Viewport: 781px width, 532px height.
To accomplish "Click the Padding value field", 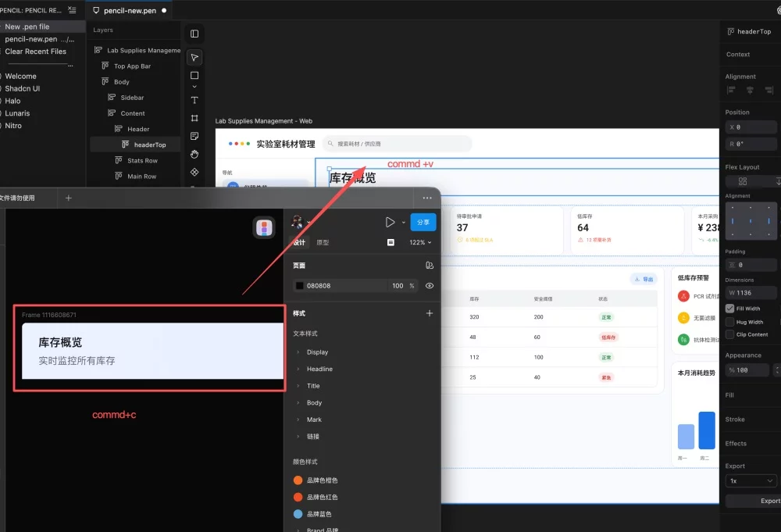I will [751, 265].
